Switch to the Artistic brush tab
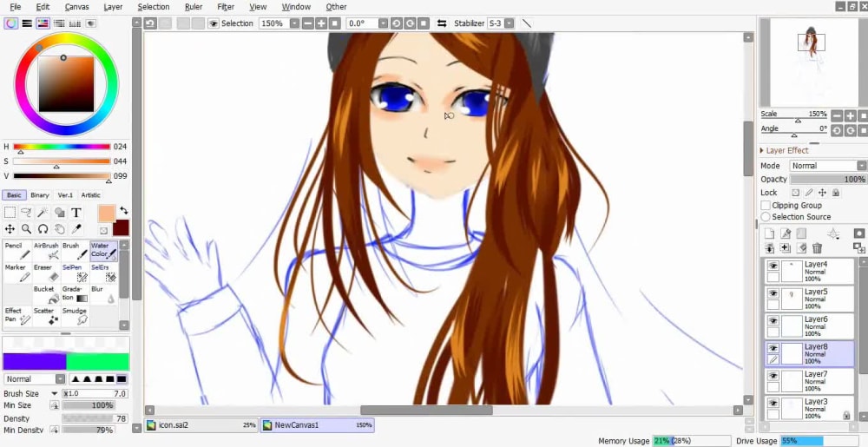Viewport: 868px width, 447px height. pyautogui.click(x=91, y=194)
